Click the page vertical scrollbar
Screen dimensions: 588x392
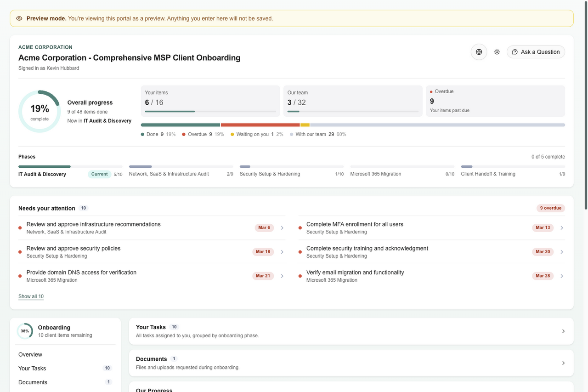(x=585, y=105)
